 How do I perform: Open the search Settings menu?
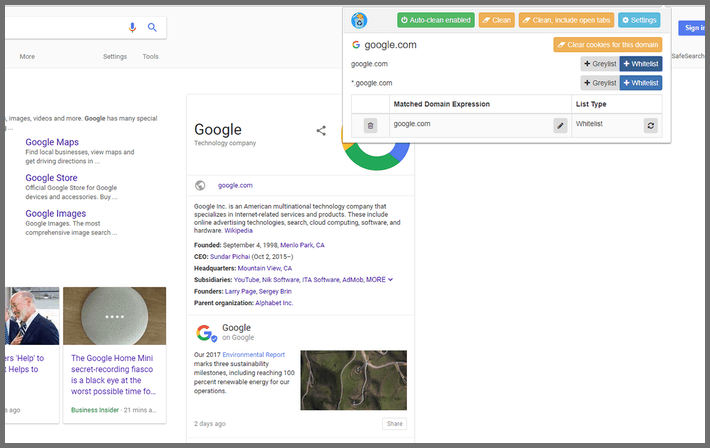pyautogui.click(x=115, y=57)
